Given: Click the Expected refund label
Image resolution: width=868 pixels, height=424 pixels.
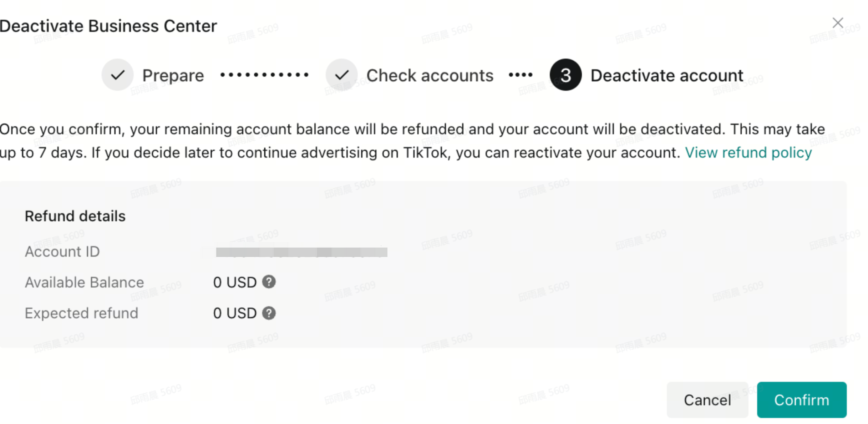Looking at the screenshot, I should [x=81, y=313].
